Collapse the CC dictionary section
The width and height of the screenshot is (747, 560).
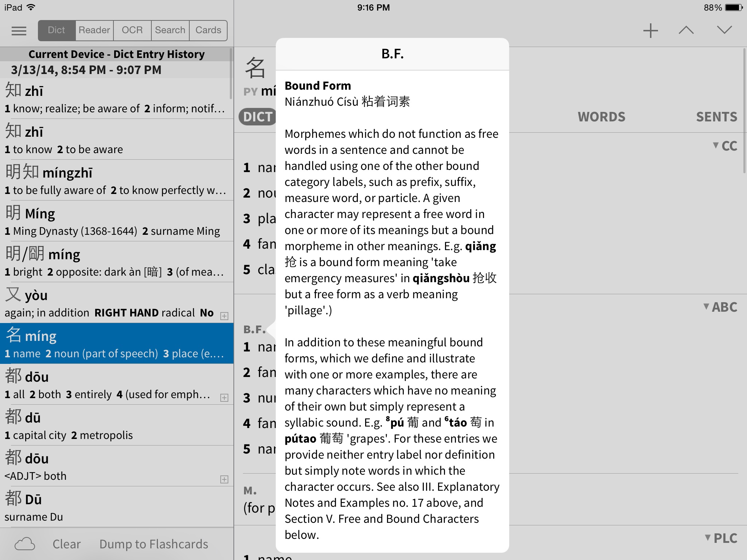725,146
